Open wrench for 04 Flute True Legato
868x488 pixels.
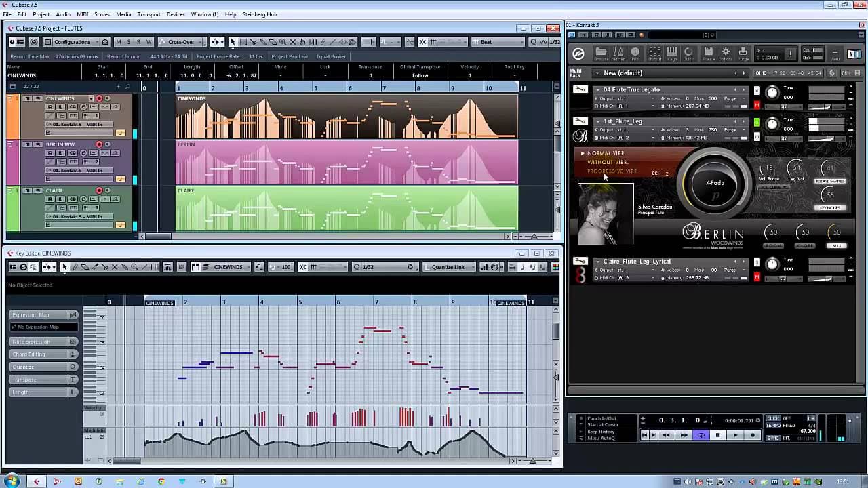580,89
